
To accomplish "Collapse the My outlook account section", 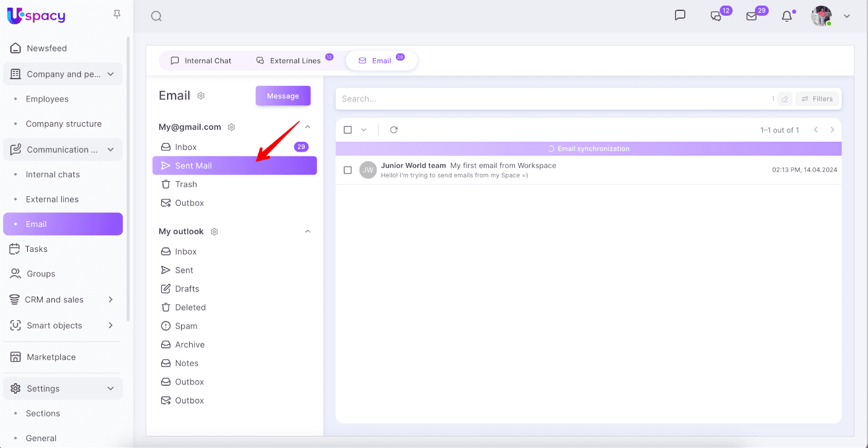I will (x=308, y=231).
